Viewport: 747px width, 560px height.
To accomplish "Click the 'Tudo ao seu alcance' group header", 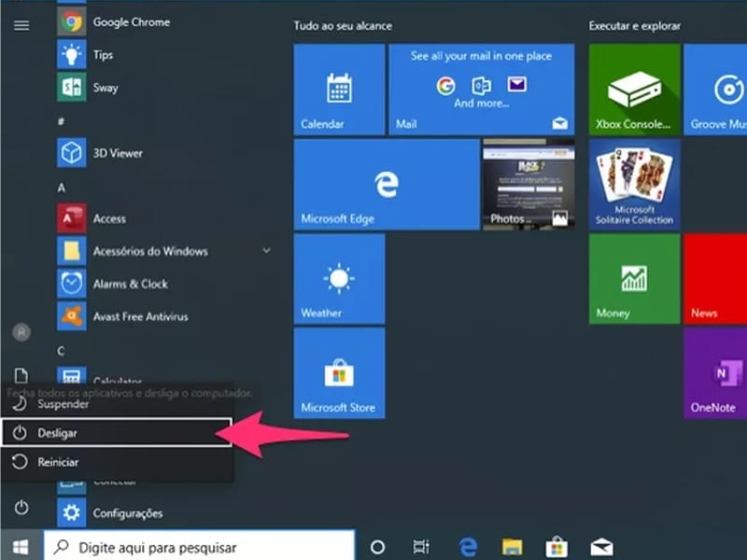I will (x=343, y=26).
